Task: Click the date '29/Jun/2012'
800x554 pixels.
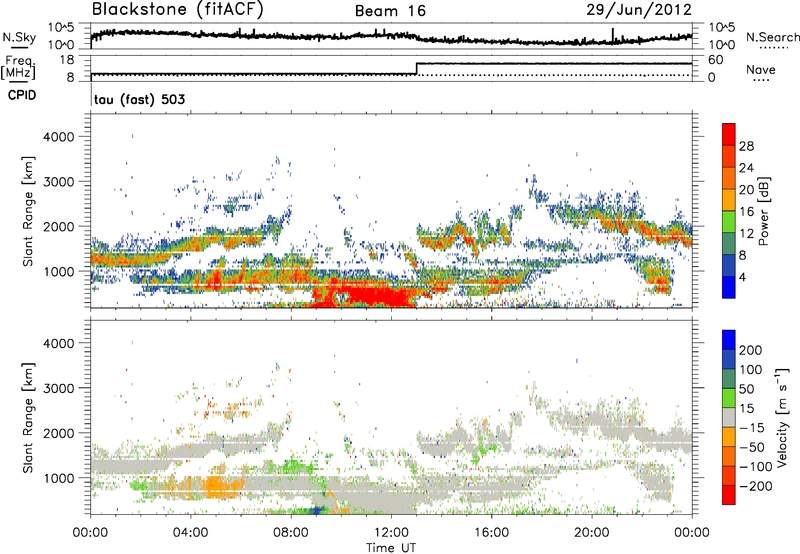Action: coord(639,10)
